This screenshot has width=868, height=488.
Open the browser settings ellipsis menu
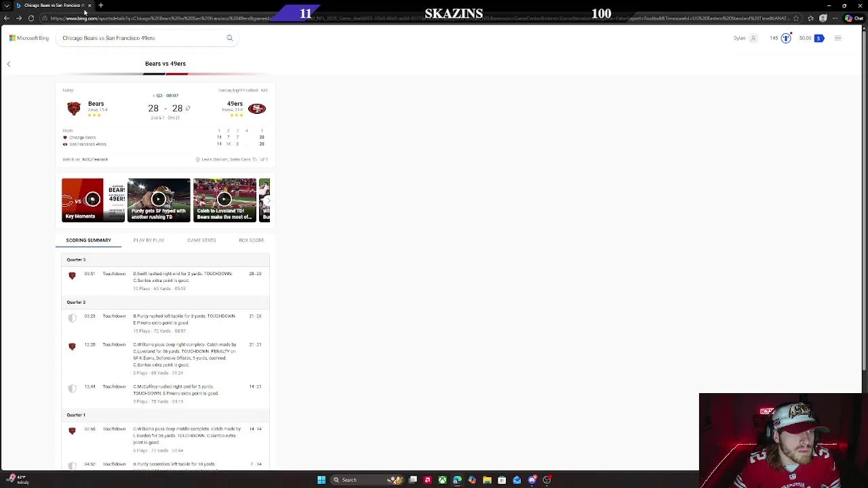[x=835, y=18]
